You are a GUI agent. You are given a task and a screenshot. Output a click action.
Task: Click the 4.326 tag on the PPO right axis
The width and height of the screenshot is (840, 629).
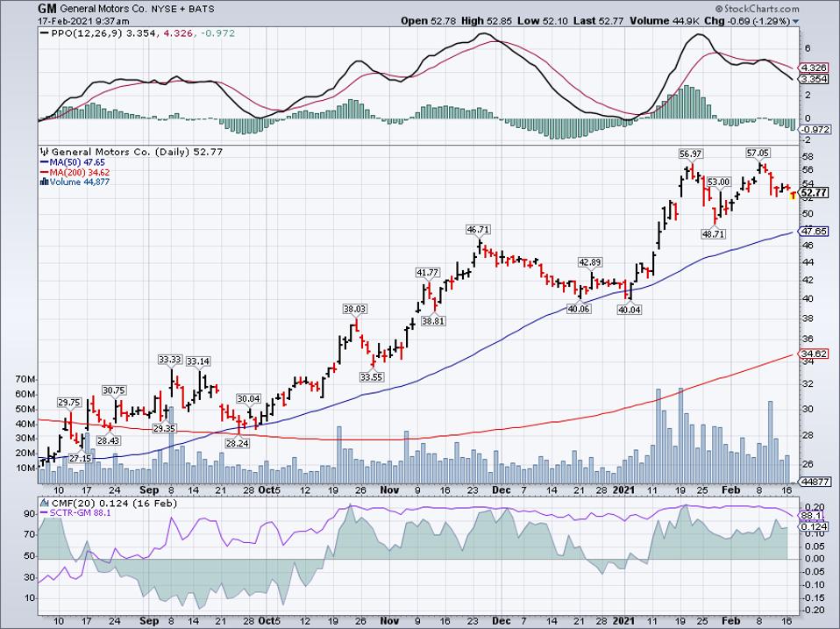tap(814, 68)
